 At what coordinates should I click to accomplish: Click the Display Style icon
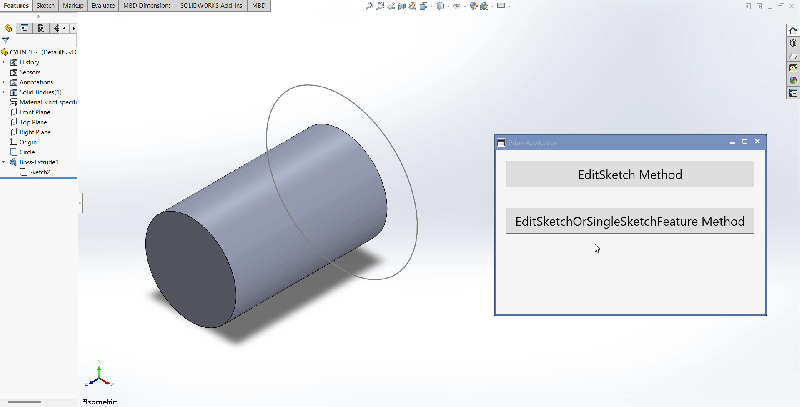point(440,6)
